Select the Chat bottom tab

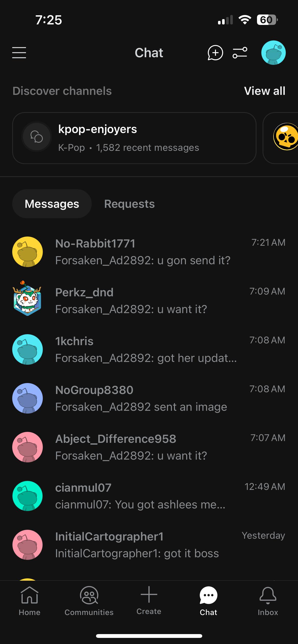(208, 601)
